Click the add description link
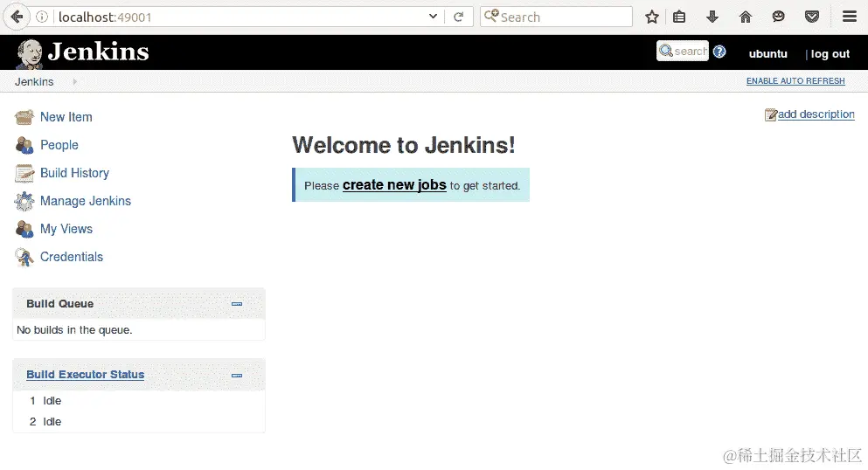This screenshot has height=470, width=868. (x=816, y=114)
